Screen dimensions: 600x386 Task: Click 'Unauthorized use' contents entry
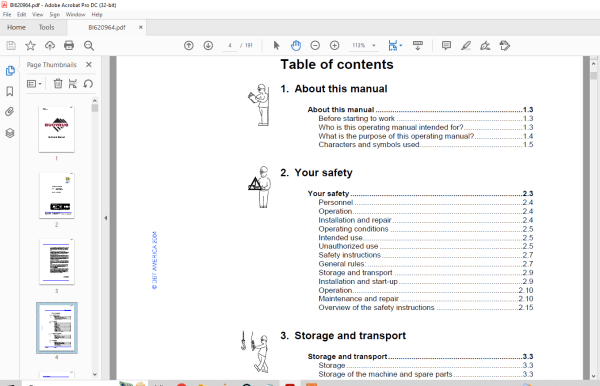pyautogui.click(x=348, y=246)
